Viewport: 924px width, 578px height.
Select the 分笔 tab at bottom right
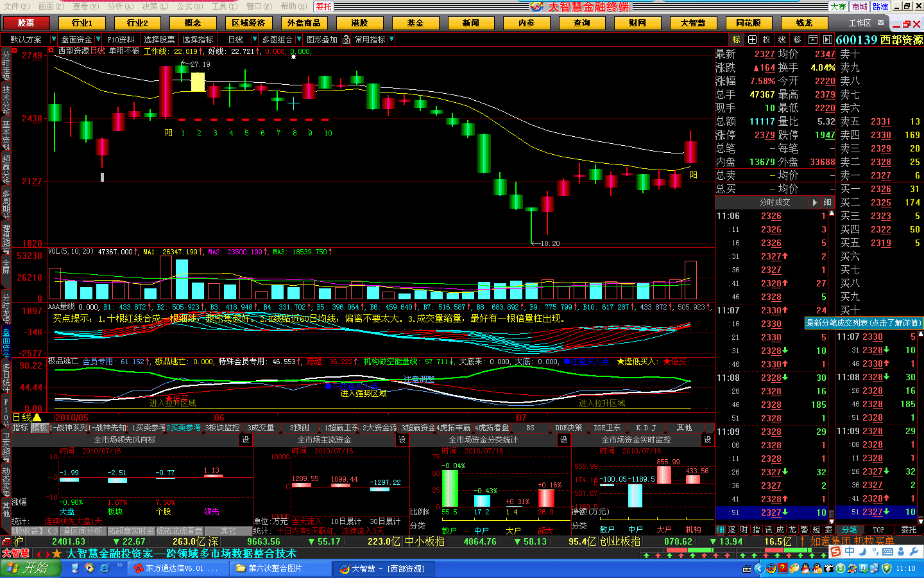[849, 530]
